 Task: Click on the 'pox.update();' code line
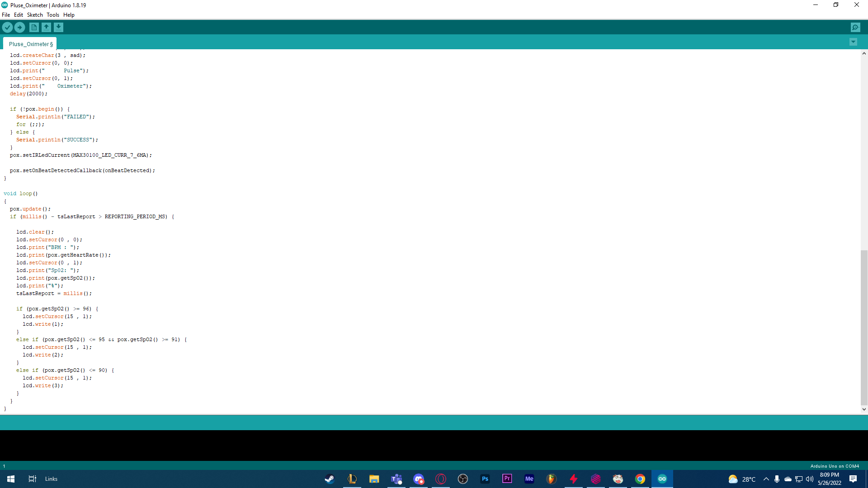point(30,209)
